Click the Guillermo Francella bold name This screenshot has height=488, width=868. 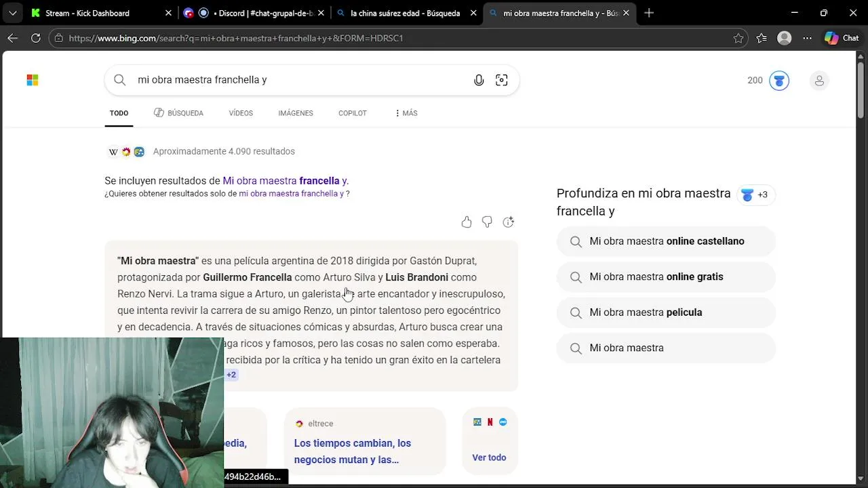[248, 277]
